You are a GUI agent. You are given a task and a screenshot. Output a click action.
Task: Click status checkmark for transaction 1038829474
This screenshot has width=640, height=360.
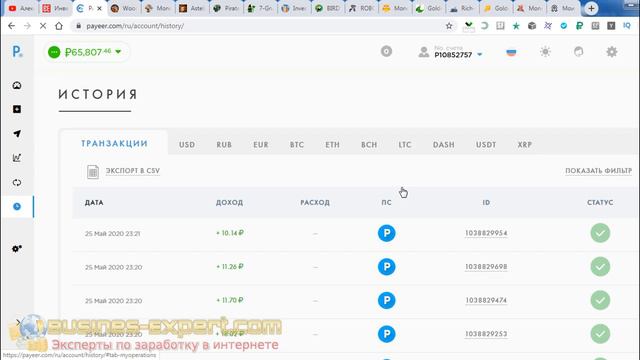pos(600,300)
